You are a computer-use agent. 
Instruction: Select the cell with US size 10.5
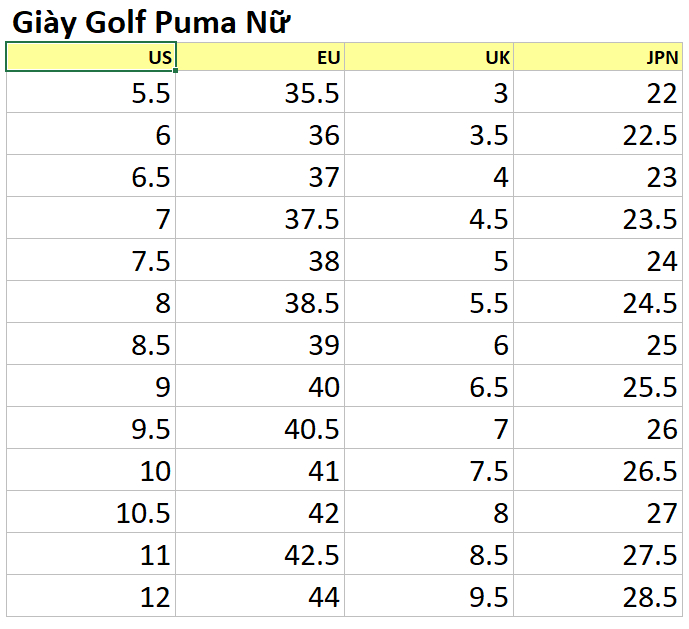tap(91, 512)
